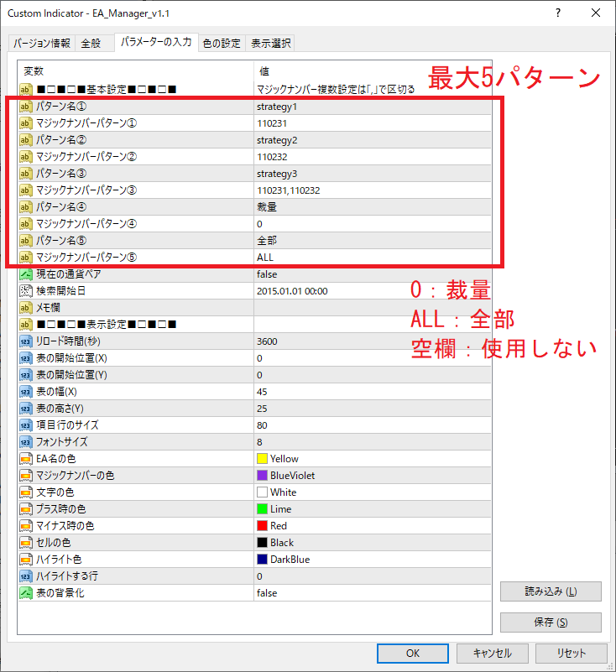Click the 裁量 value cell

(373, 207)
